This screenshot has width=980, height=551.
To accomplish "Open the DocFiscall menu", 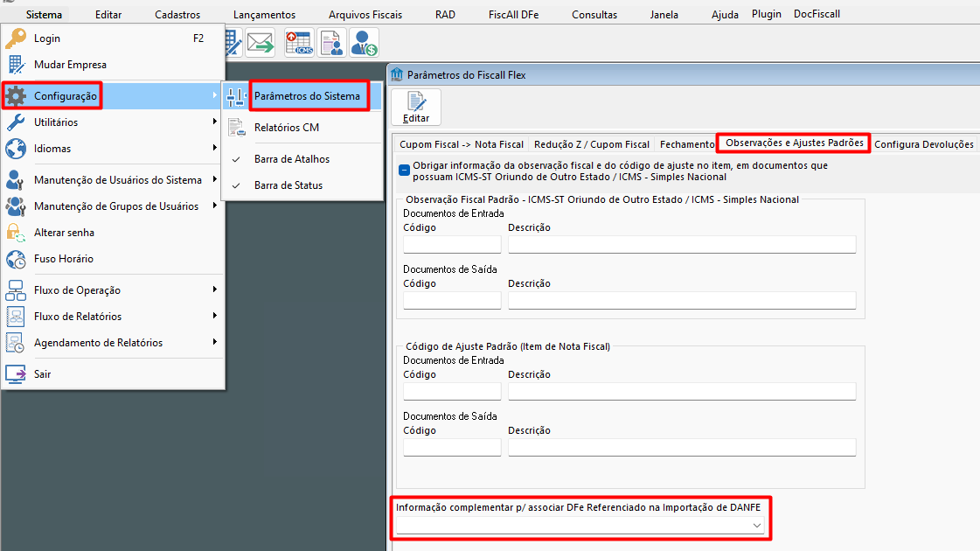I will 817,14.
